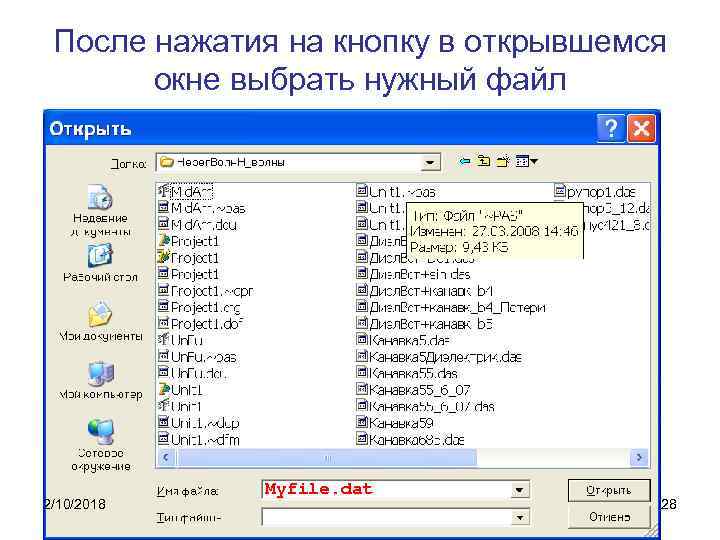Close the Открыть dialog
Image resolution: width=720 pixels, height=540 pixels.
coord(641,129)
